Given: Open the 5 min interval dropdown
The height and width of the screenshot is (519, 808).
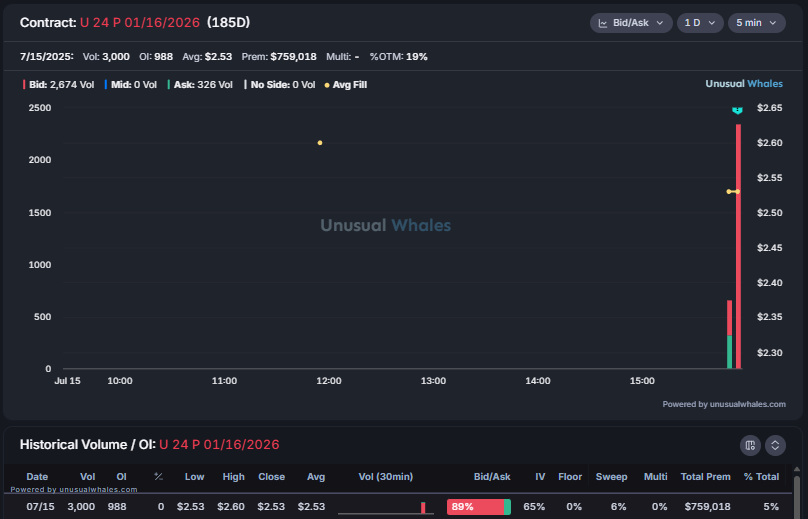Looking at the screenshot, I should pos(756,23).
